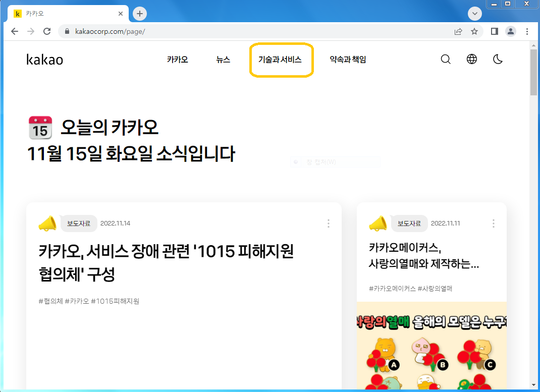Open the 기술과 서비스 menu item
540x392 pixels.
click(x=280, y=60)
